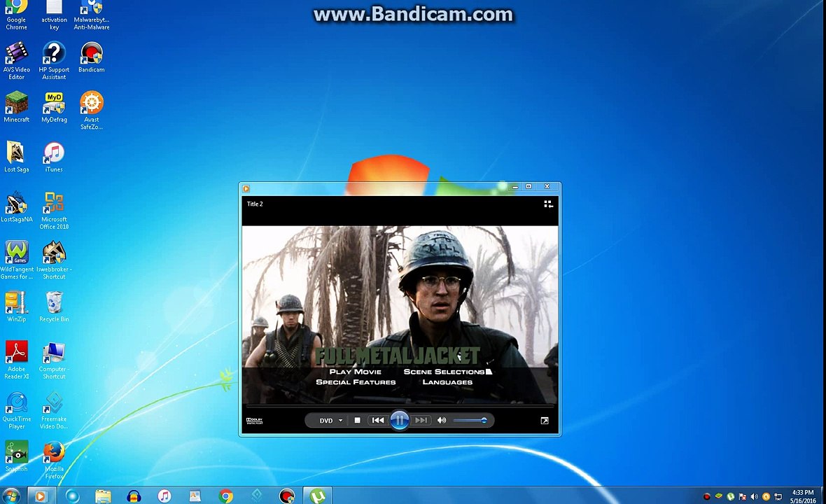Open WildTangent Games shortcut
The image size is (826, 504).
coord(16,260)
